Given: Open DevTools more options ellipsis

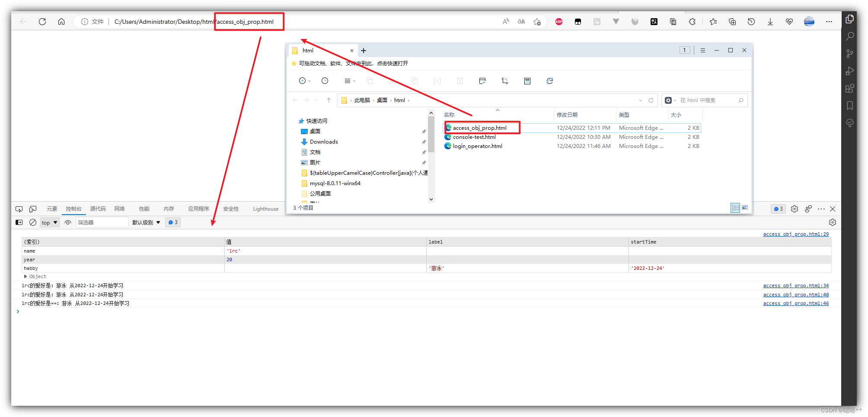Looking at the screenshot, I should 821,209.
